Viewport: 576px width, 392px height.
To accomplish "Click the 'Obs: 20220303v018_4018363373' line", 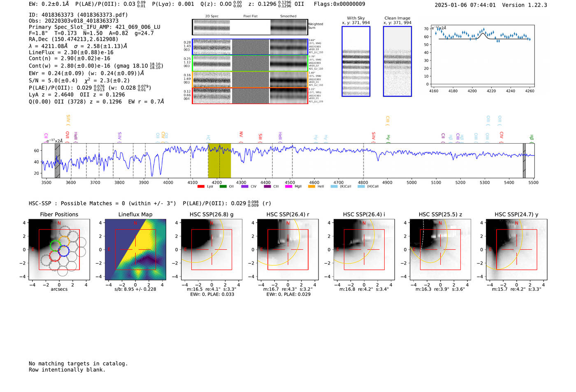I will [x=74, y=21].
